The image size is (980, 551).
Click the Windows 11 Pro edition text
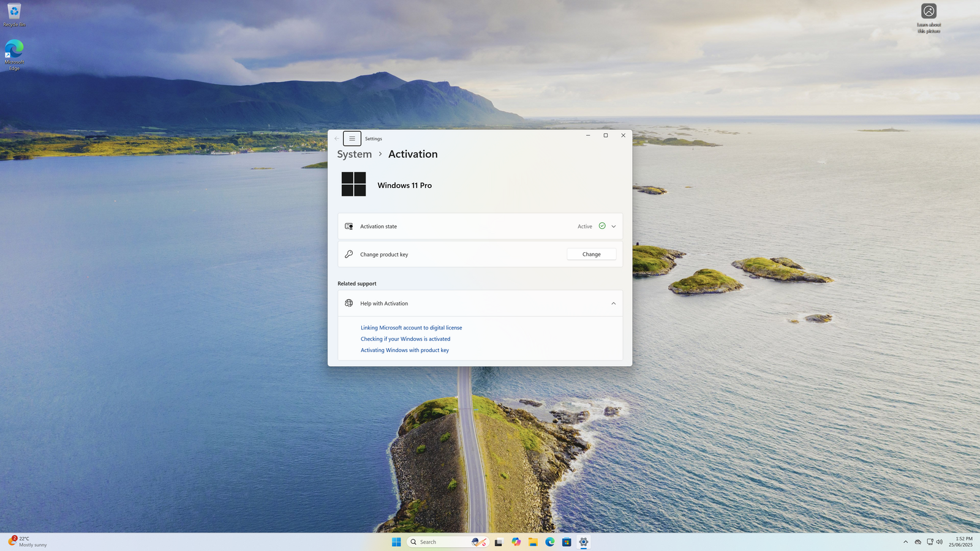coord(404,186)
